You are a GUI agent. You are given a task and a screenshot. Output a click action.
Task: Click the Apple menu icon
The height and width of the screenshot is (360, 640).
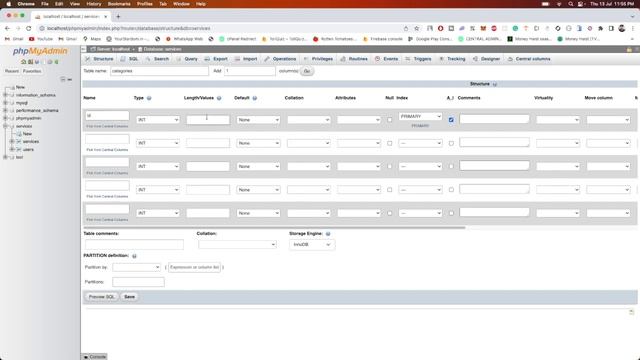point(9,4)
